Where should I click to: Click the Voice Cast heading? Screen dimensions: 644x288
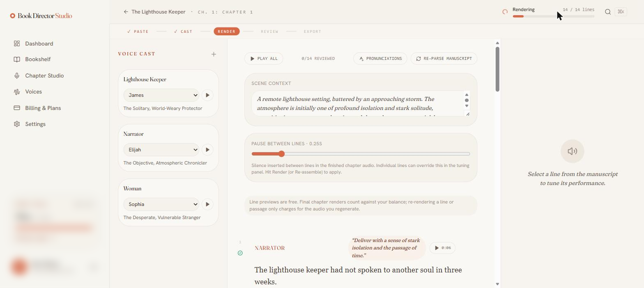tap(136, 54)
